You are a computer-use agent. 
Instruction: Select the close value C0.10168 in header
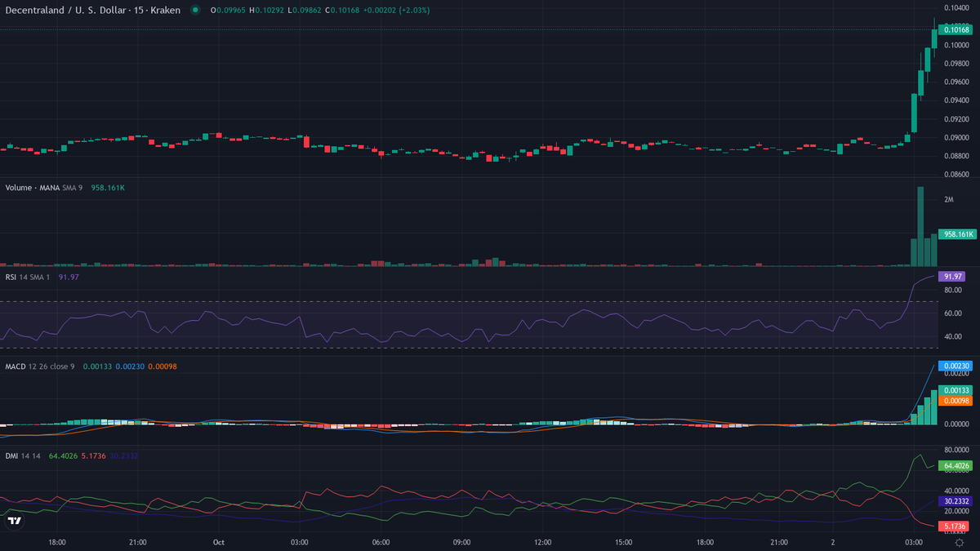coord(341,11)
